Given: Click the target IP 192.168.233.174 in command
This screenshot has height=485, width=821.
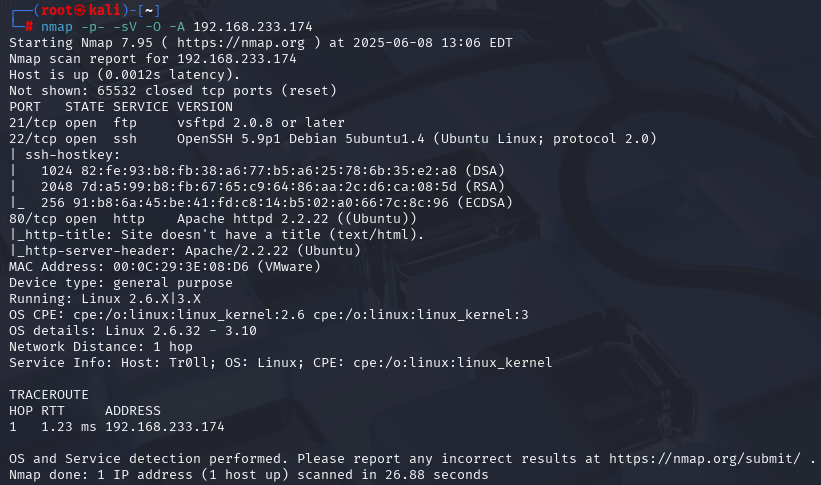Looking at the screenshot, I should (x=253, y=27).
